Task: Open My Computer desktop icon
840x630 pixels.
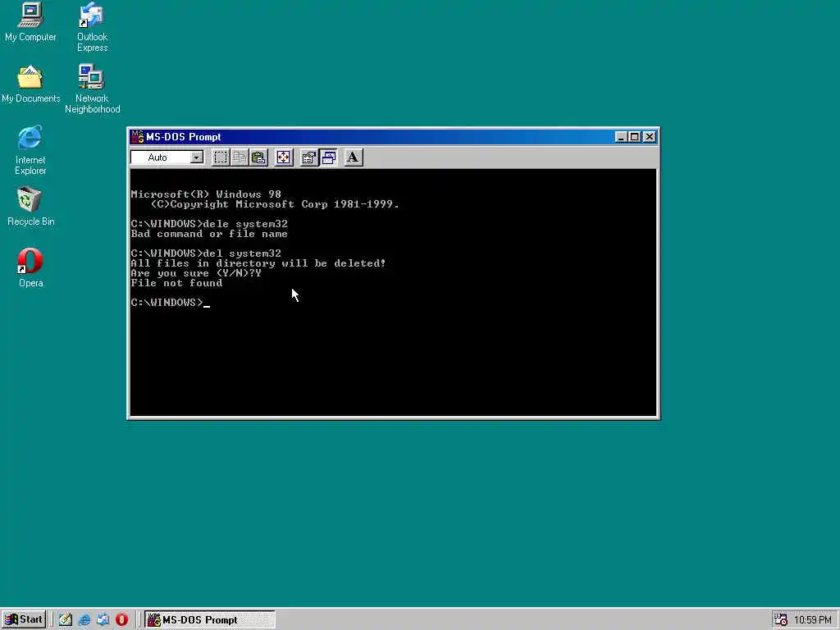Action: pos(30,21)
